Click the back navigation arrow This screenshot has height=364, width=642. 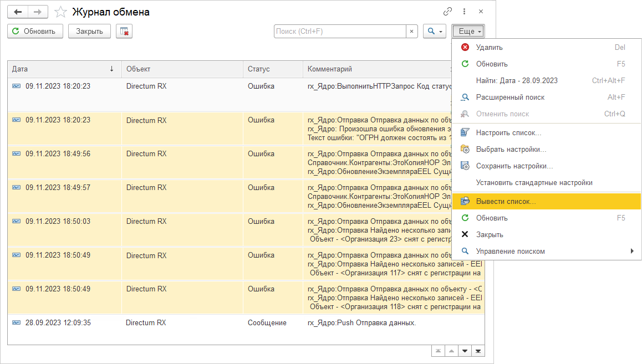[18, 12]
